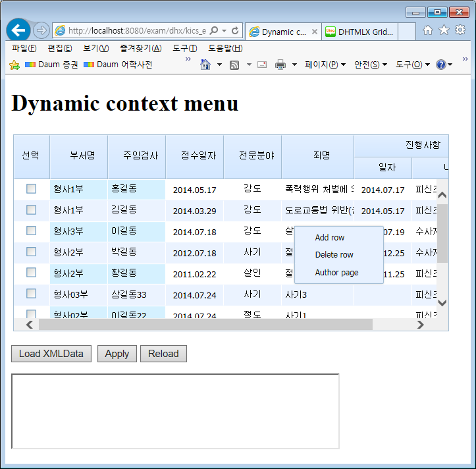Expand command bar overflow chevron at right

pos(465,59)
